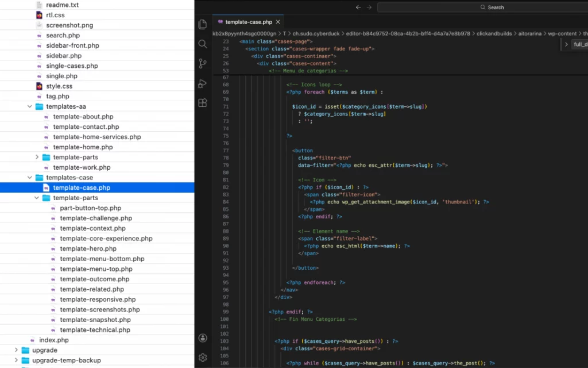The image size is (588, 368).
Task: Open the Run and Debug panel icon
Action: click(x=202, y=83)
